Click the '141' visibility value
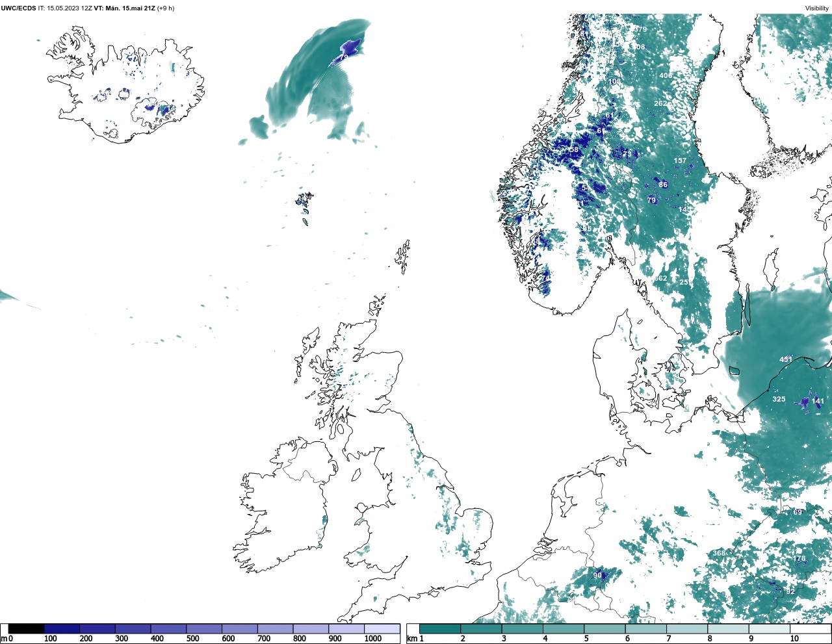Image resolution: width=832 pixels, height=644 pixels. point(818,401)
